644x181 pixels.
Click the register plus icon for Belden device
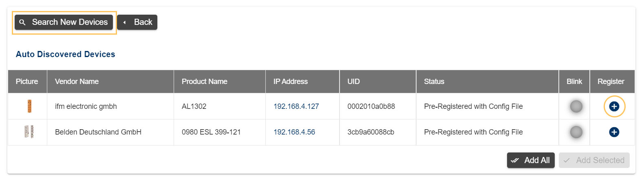point(614,132)
